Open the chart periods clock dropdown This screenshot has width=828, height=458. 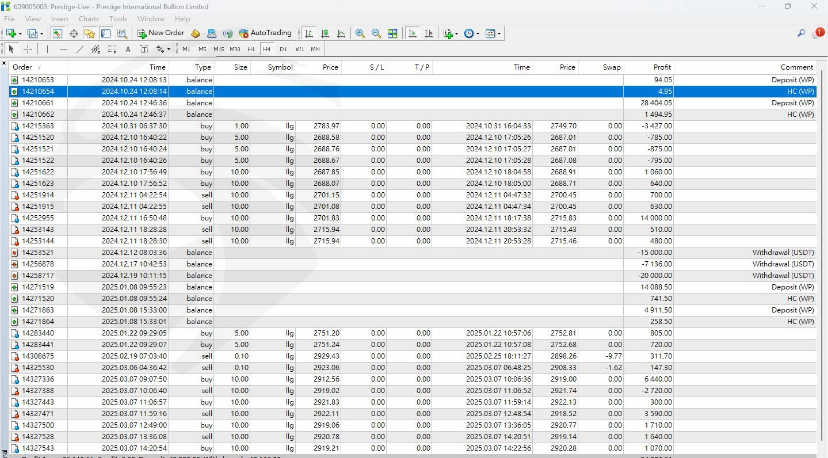(471, 33)
